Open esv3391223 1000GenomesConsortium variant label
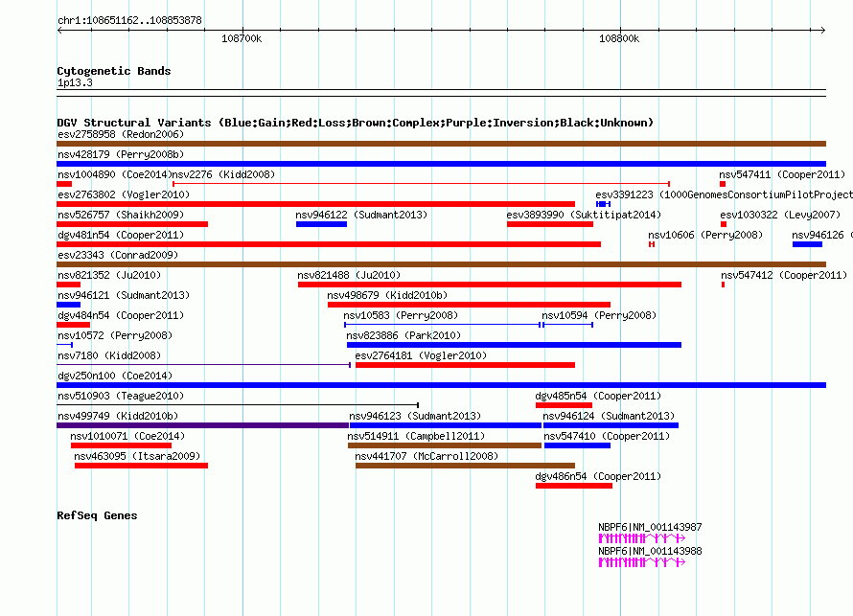853x616 pixels. click(724, 194)
